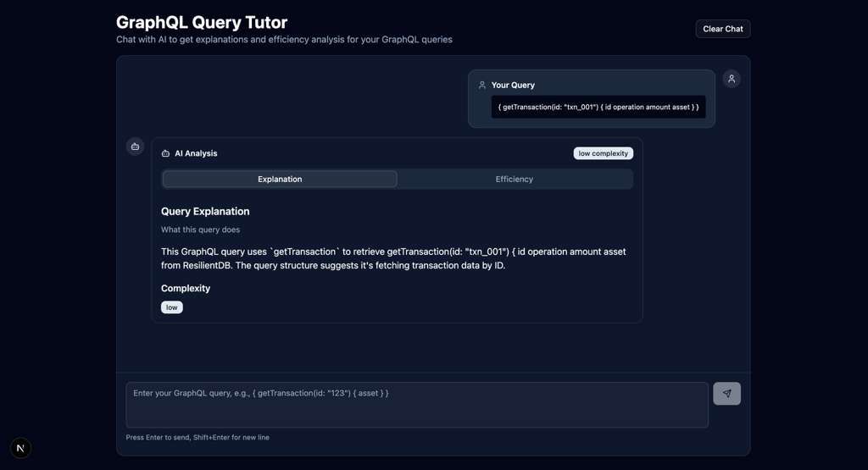The image size is (868, 470).
Task: Click the Query Explanation heading
Action: (x=205, y=211)
